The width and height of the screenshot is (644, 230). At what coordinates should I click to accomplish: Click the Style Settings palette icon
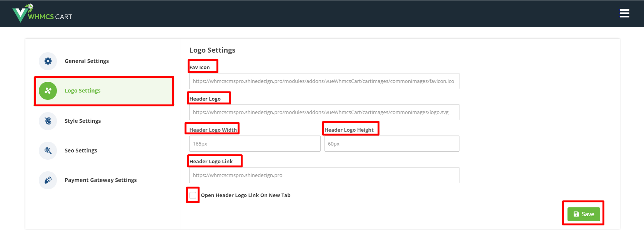tap(48, 121)
